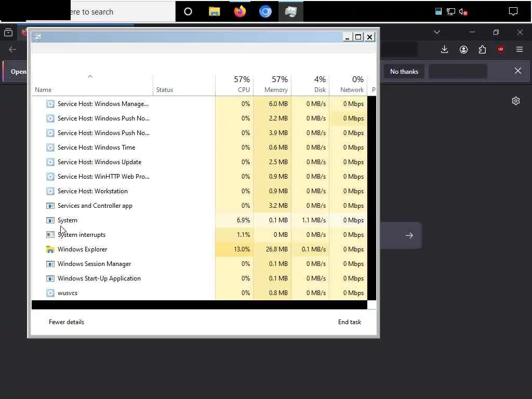
Task: Click the muted volume tray icon
Action: (x=463, y=12)
